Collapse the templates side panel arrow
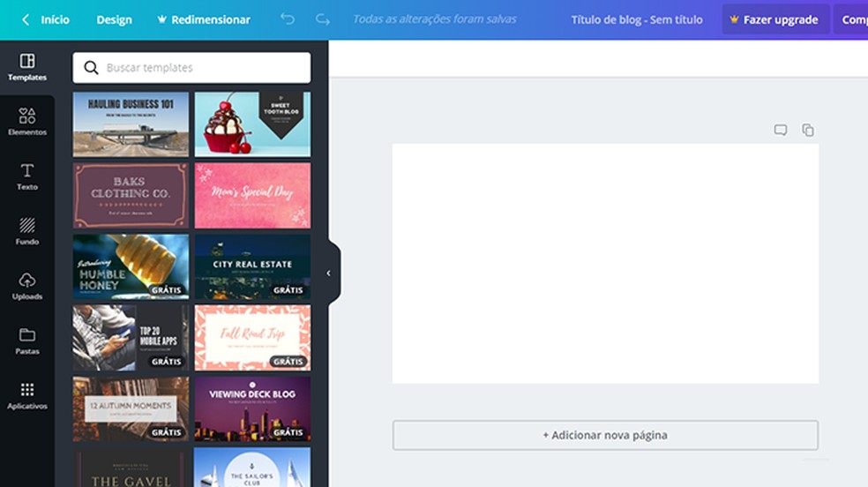 coord(329,273)
